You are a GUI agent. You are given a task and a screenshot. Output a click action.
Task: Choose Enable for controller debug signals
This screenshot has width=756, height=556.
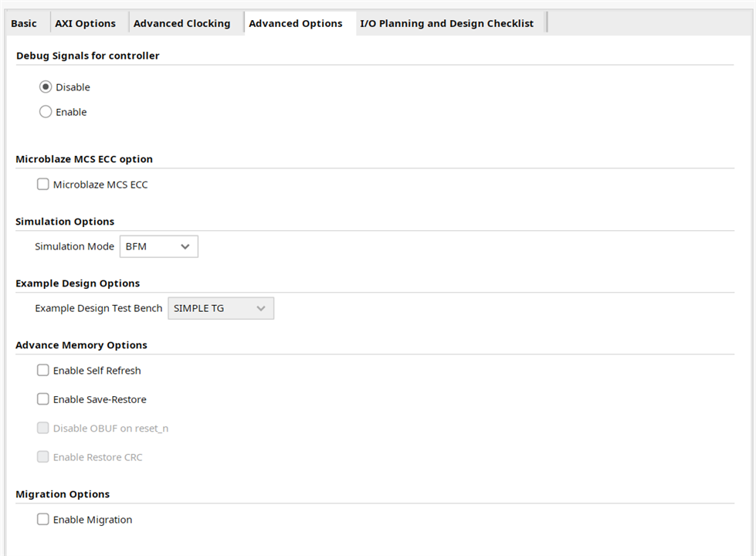pos(46,112)
